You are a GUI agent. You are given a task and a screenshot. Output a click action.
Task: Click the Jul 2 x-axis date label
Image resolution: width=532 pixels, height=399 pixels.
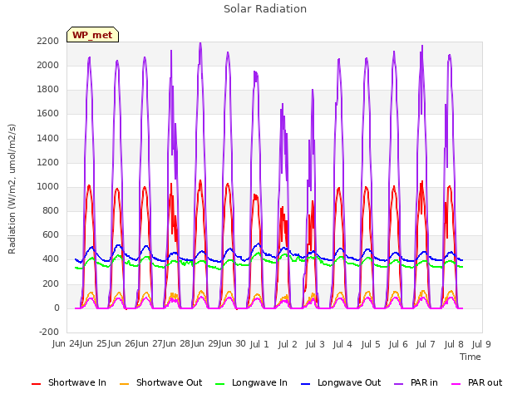click(x=288, y=344)
